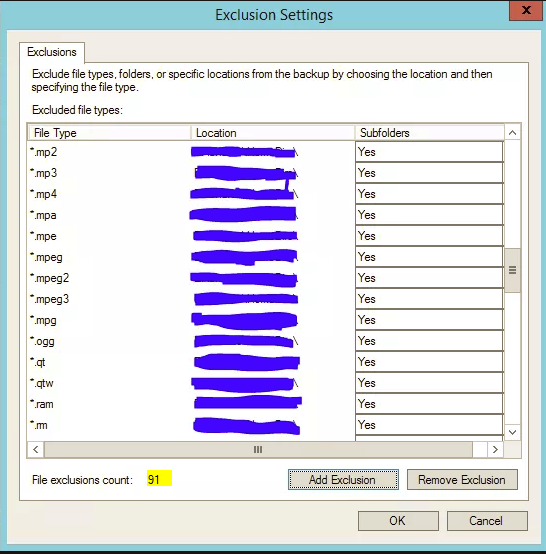Click the vertical scrollbar down arrow
This screenshot has width=546, height=554.
click(x=512, y=432)
